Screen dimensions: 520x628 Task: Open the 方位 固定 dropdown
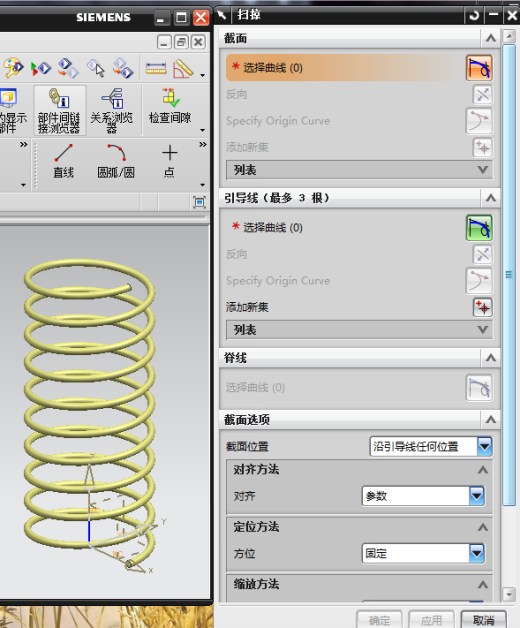[423, 553]
